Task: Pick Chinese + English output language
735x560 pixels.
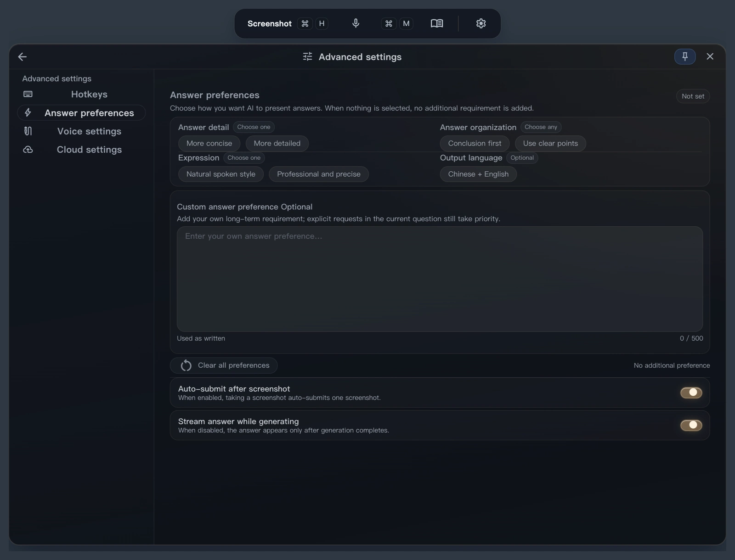Action: coord(478,174)
